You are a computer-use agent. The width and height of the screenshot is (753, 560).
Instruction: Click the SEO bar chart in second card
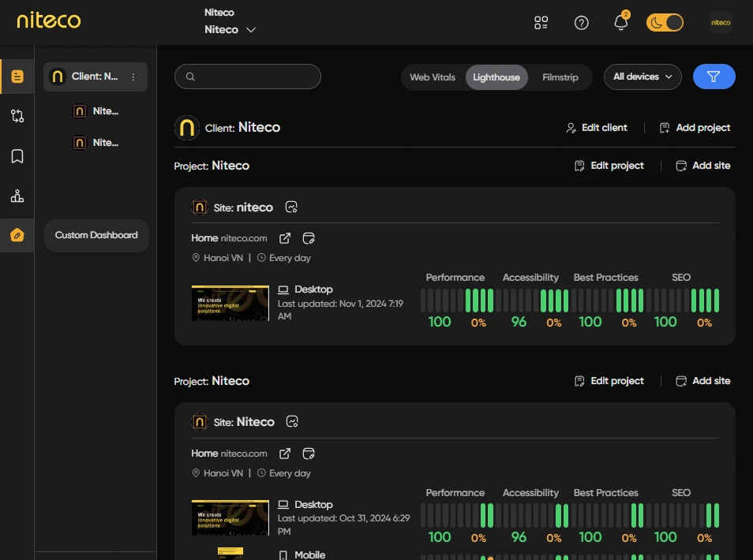(683, 515)
